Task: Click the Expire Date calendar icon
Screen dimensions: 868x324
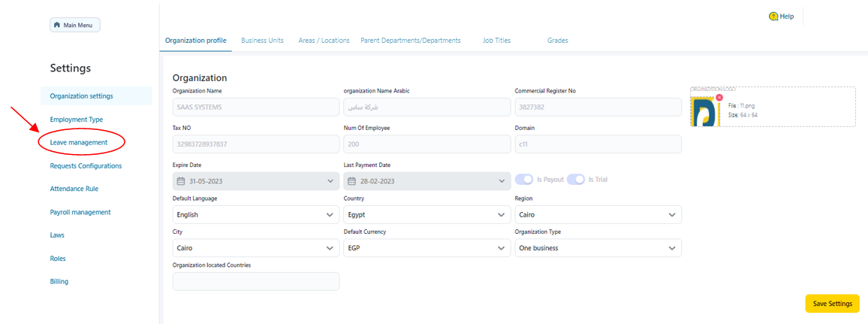Action: click(180, 181)
